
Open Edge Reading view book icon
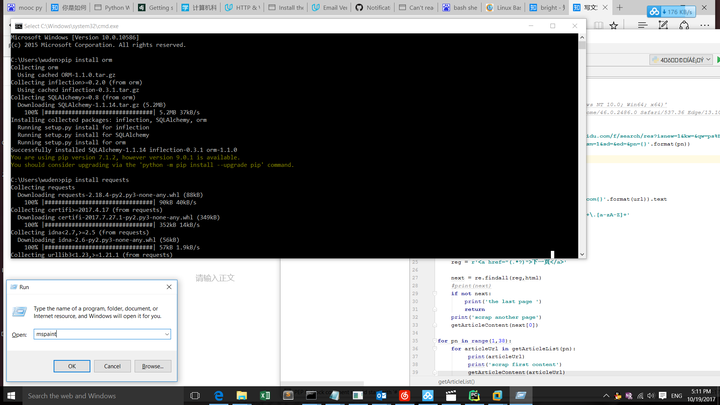[x=599, y=26]
